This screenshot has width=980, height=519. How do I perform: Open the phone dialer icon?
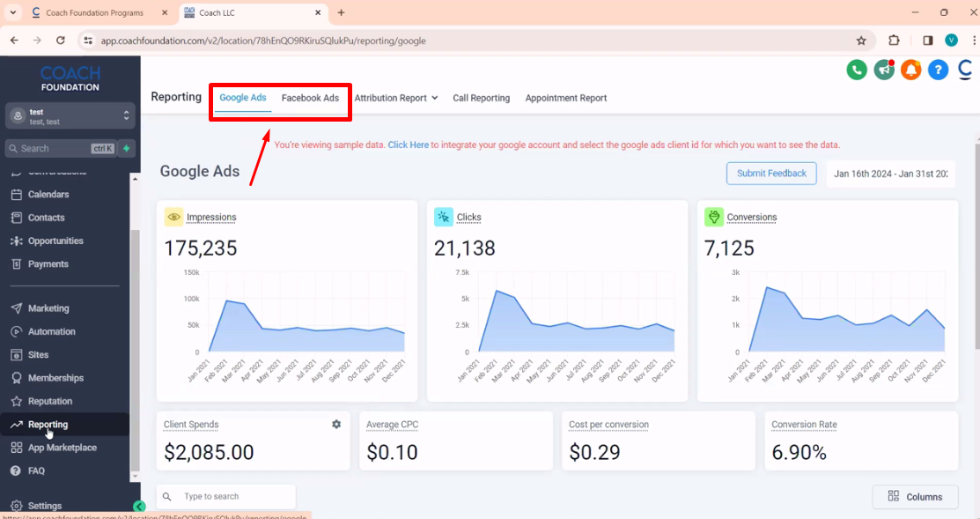point(856,70)
